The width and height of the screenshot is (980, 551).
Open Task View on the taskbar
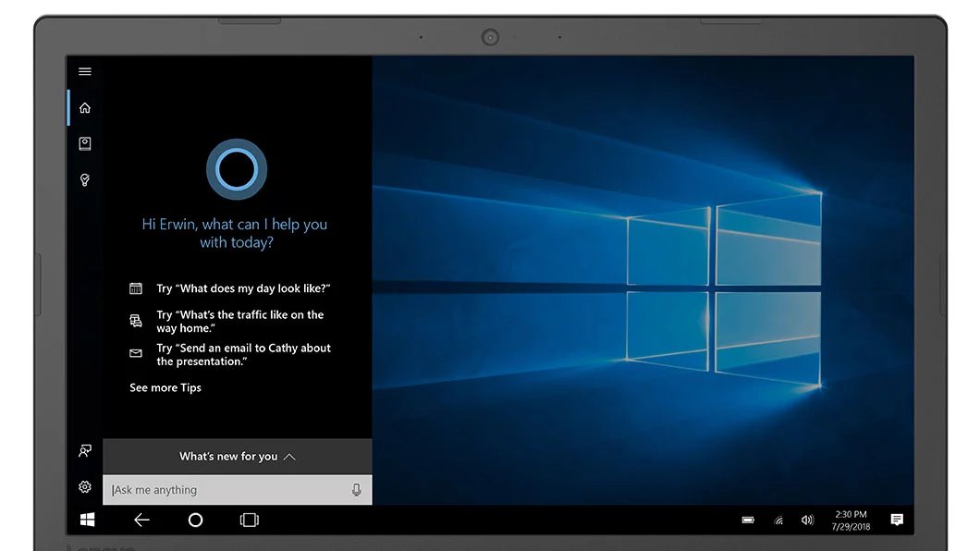point(250,520)
